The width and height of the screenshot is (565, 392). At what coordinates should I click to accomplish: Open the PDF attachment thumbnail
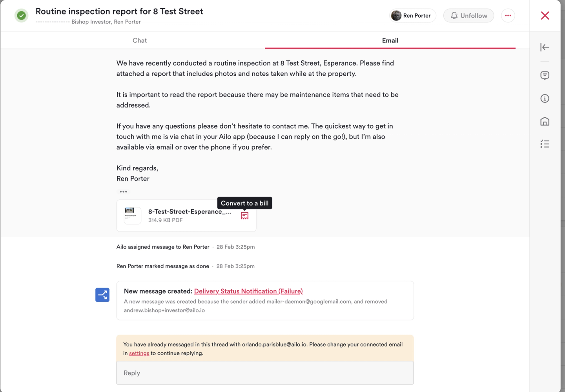click(x=132, y=216)
